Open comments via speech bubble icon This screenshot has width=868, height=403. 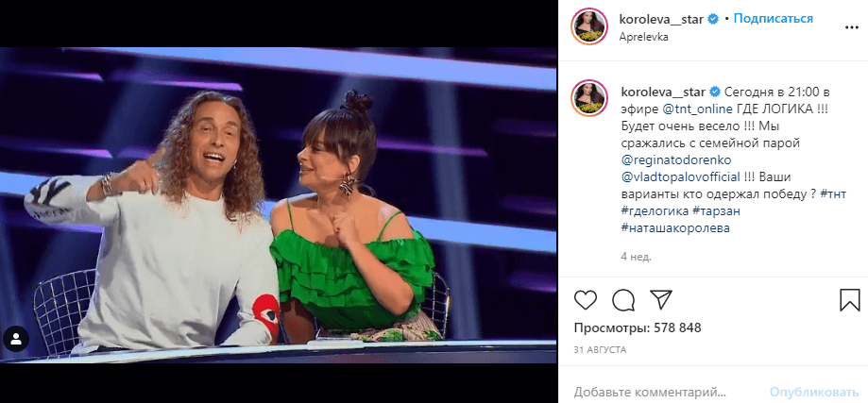(623, 300)
